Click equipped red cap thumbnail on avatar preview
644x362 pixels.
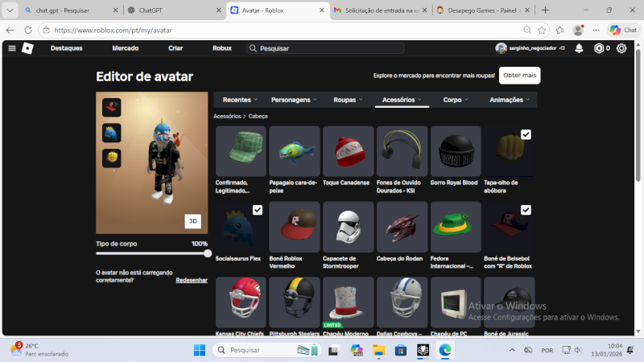point(111,108)
